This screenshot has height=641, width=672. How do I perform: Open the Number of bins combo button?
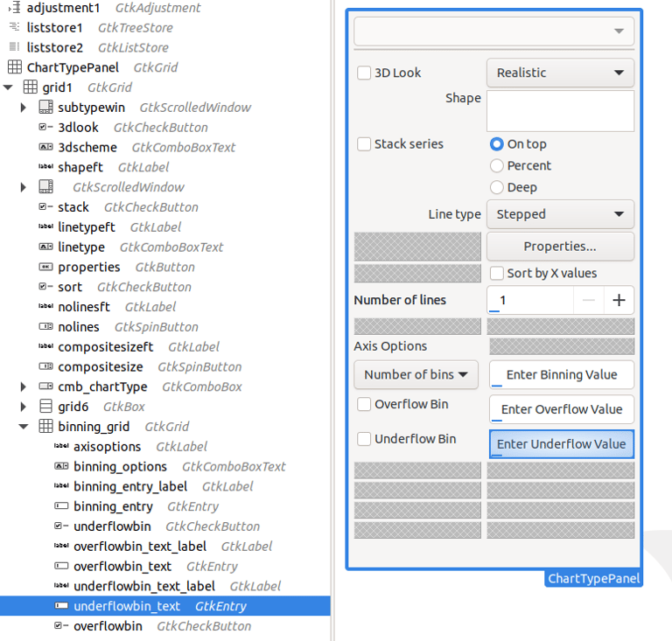416,374
